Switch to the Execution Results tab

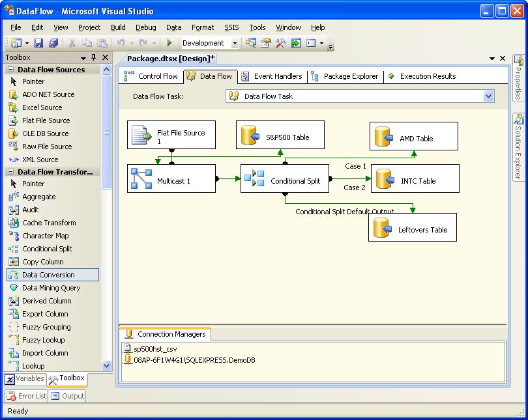(422, 76)
